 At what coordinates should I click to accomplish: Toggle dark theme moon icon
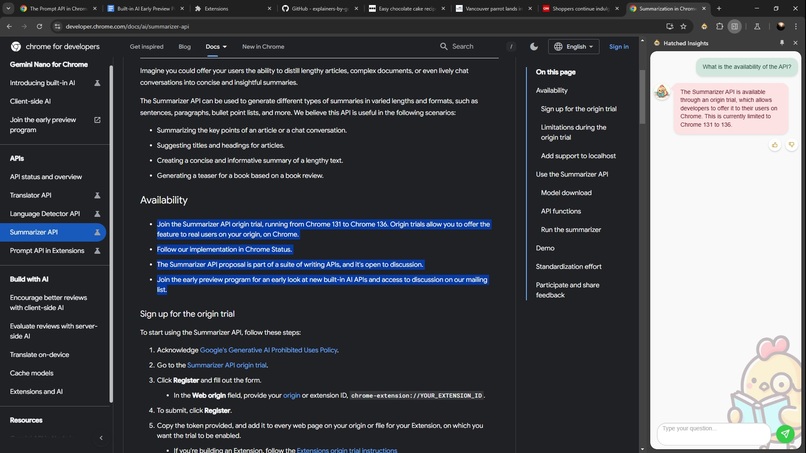point(534,46)
